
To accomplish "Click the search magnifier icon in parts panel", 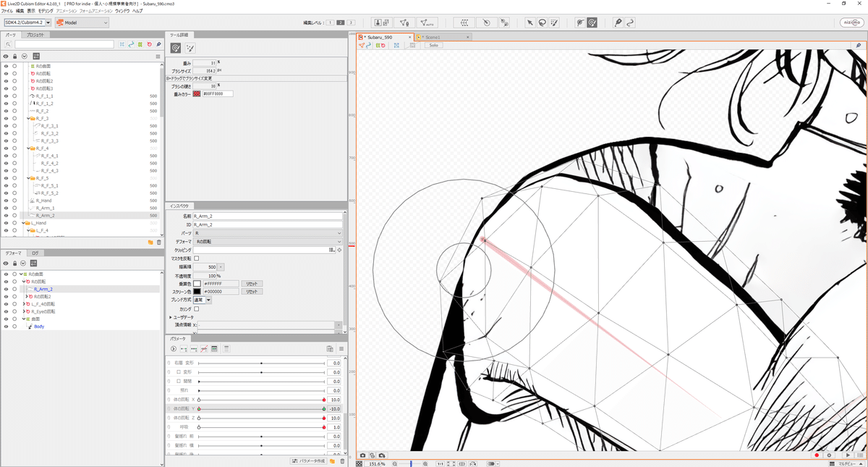I will (x=8, y=45).
